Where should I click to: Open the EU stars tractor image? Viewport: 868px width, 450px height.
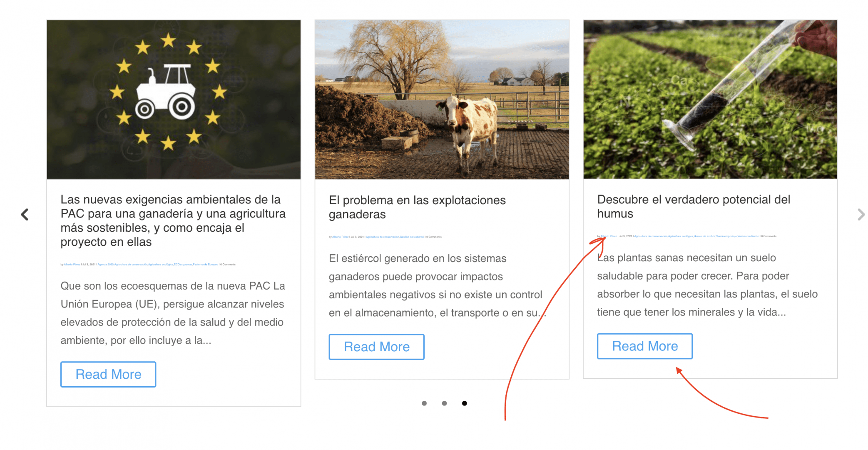(x=174, y=100)
